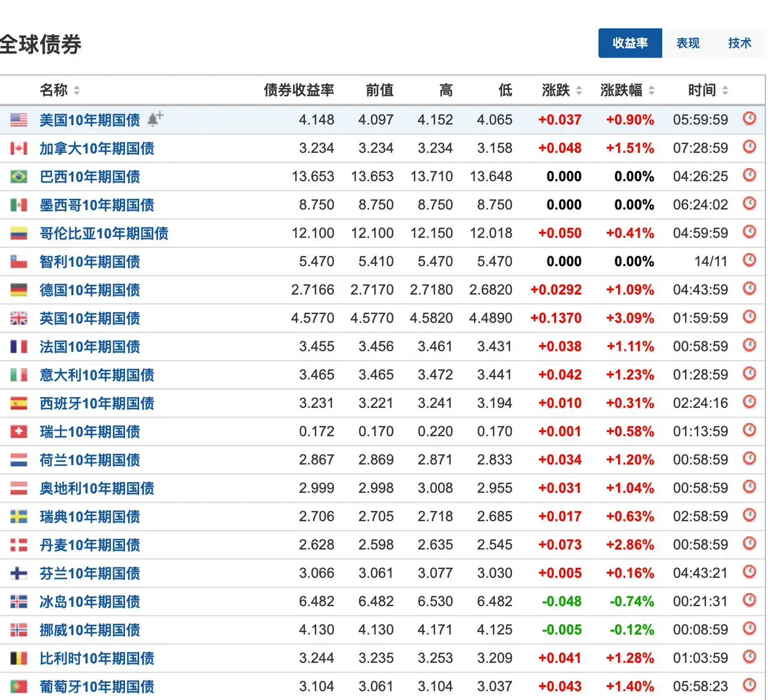Click clock icon in 意大利10年期国债 row
The image size is (776, 700).
[749, 373]
